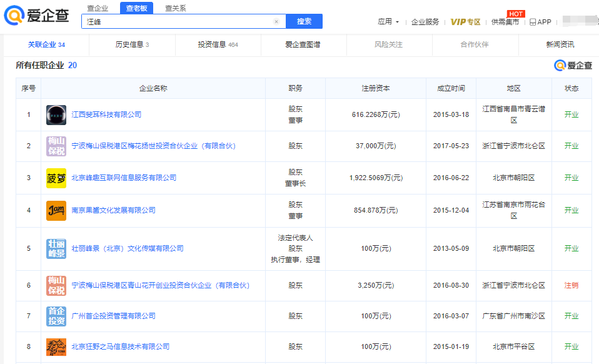The width and height of the screenshot is (599, 364).
Task: Open 南京果酱文化发展有限公司 link
Action: pos(113,210)
